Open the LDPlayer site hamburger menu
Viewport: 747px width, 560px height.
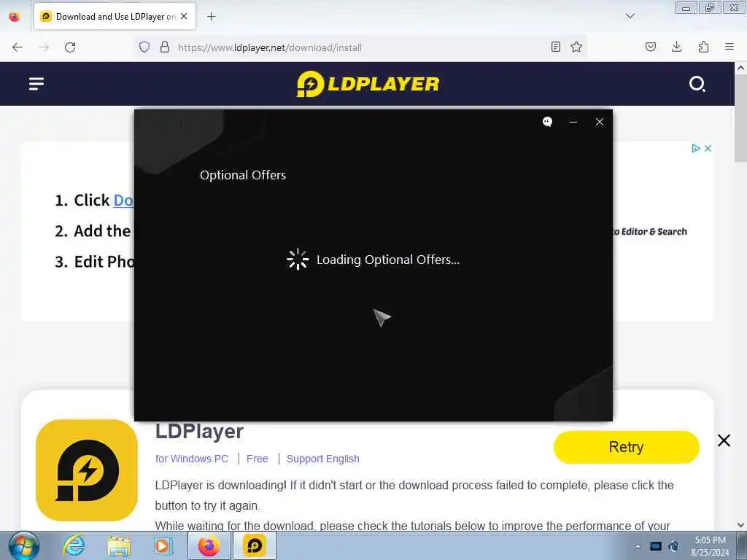click(36, 84)
